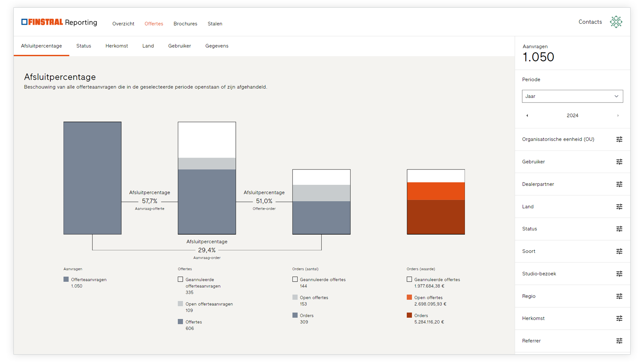Click the Offertes 606 legend swatch
This screenshot has height=362, width=644.
pyautogui.click(x=180, y=322)
